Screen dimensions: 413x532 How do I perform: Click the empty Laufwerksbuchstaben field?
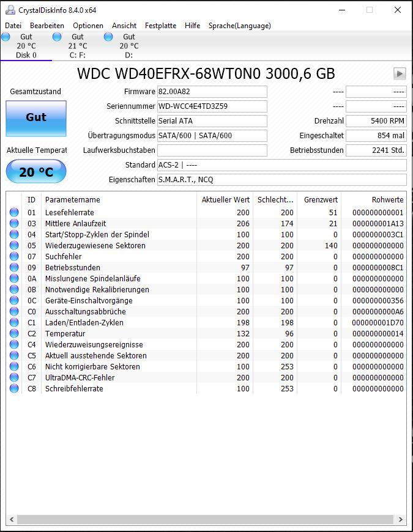[x=212, y=150]
